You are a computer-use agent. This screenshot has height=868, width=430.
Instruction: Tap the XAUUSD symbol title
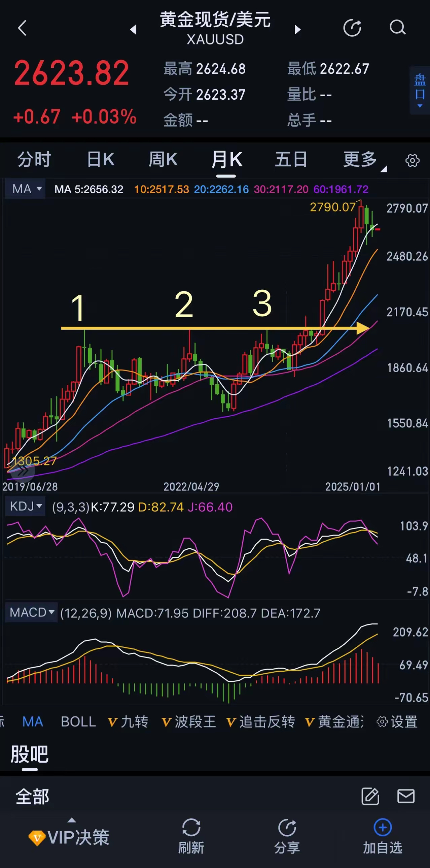pyautogui.click(x=215, y=39)
